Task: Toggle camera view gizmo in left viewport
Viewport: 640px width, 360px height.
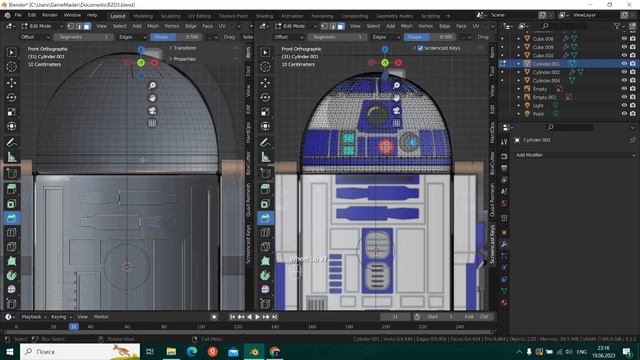Action: (152, 111)
